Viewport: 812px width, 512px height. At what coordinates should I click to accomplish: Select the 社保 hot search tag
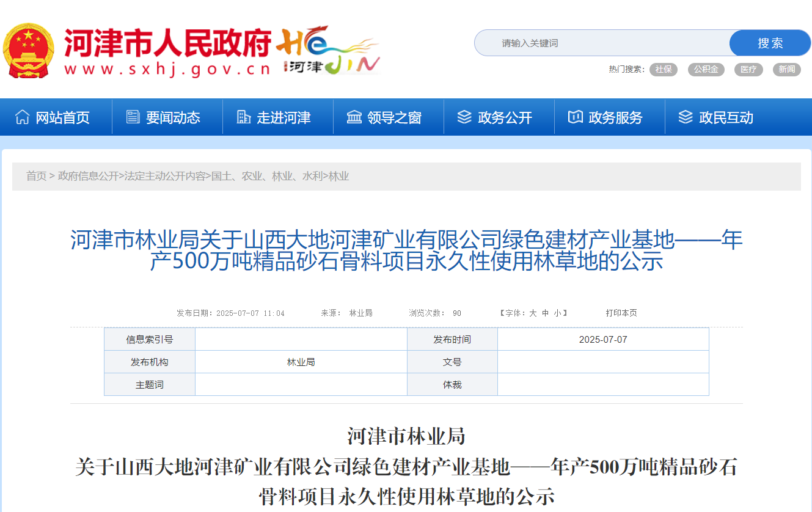[663, 70]
